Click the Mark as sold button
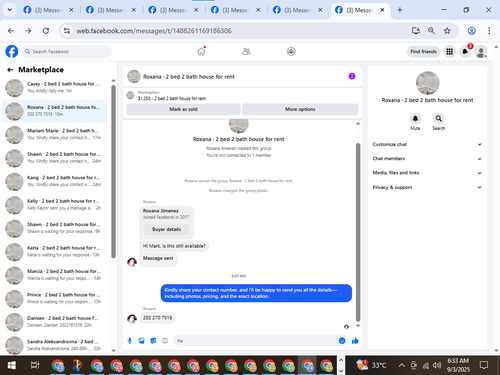Image resolution: width=500 pixels, height=375 pixels. (183, 109)
